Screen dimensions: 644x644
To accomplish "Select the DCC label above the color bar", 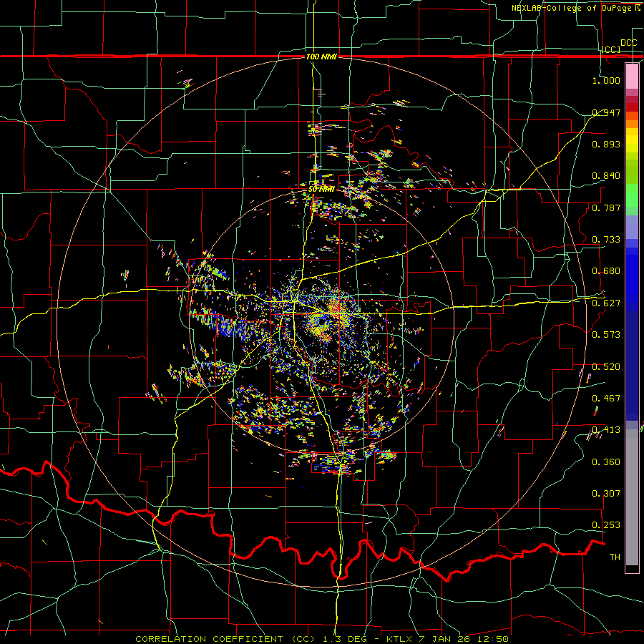I will [x=629, y=43].
